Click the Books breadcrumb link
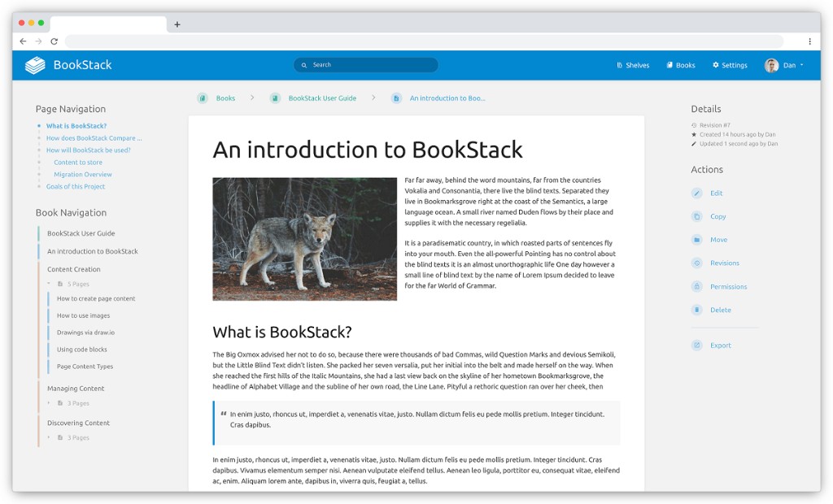Image resolution: width=833 pixels, height=504 pixels. 225,98
